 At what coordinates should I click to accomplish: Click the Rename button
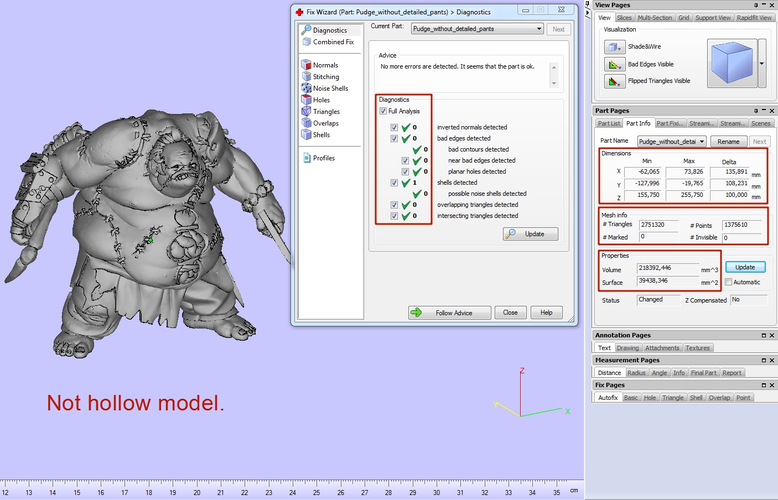(x=728, y=142)
